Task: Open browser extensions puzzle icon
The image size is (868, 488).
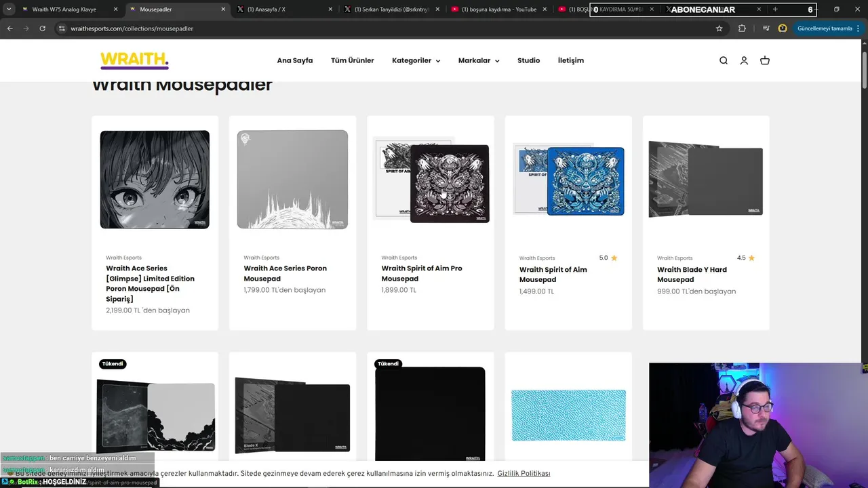Action: click(742, 28)
